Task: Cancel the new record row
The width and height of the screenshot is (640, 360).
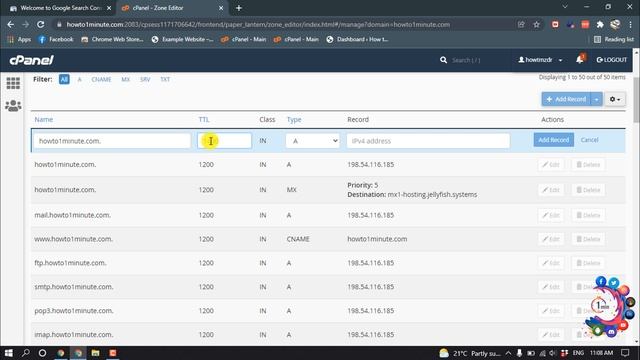Action: 589,140
